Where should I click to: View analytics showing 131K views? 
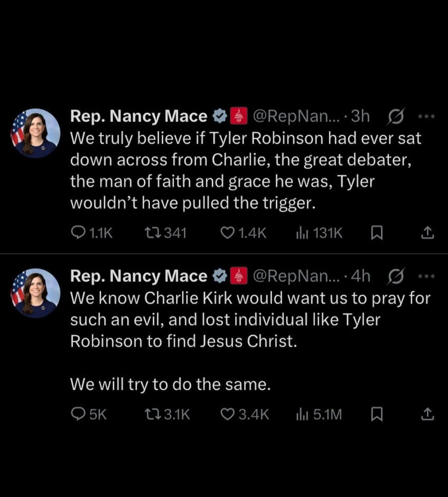319,233
